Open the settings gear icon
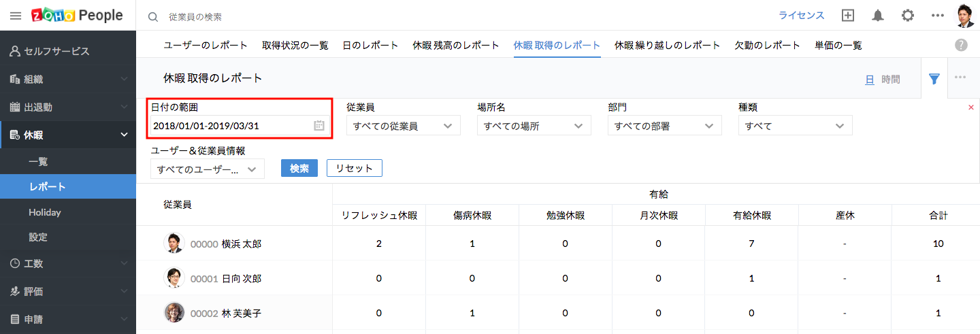This screenshot has height=334, width=980. [x=908, y=16]
